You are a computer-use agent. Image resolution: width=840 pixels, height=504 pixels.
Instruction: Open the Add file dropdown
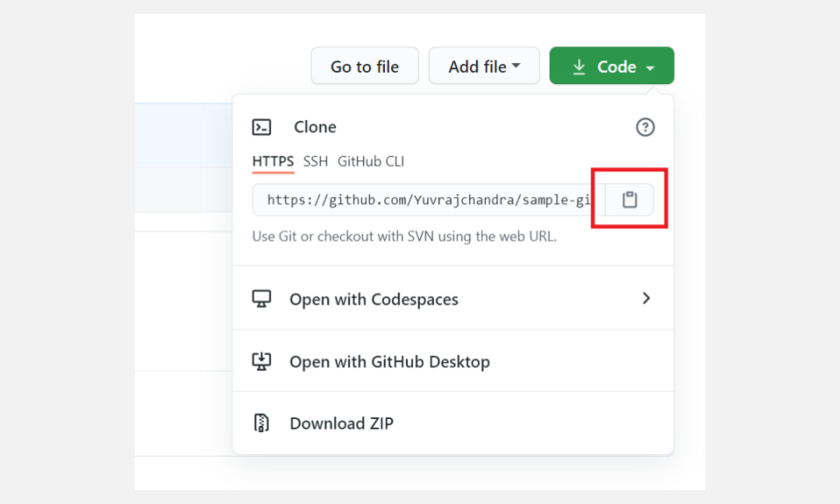coord(484,66)
